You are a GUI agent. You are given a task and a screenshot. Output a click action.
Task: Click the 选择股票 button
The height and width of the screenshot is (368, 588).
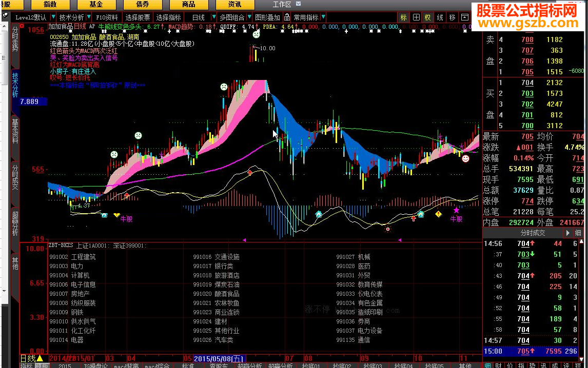(x=138, y=17)
